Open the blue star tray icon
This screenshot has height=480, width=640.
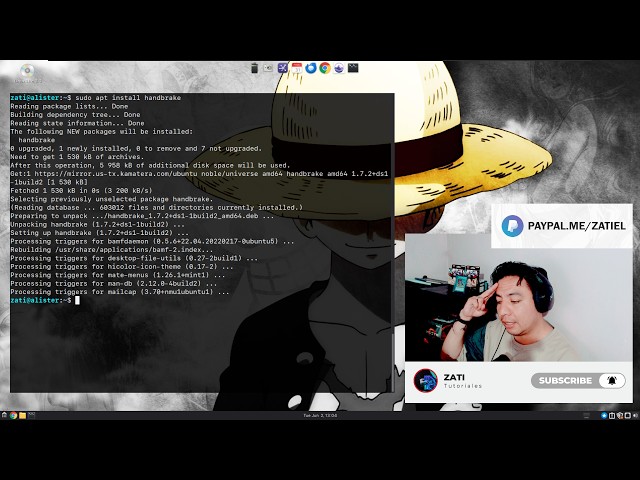tap(604, 416)
